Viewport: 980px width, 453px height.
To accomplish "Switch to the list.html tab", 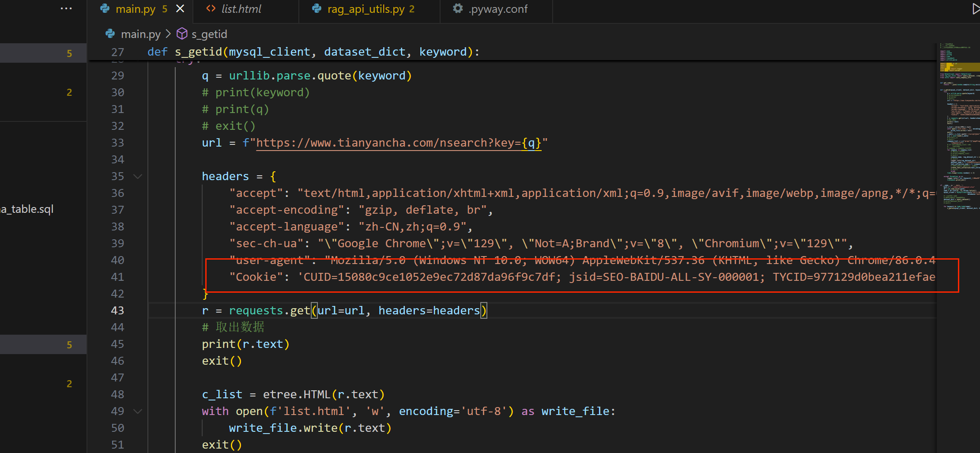I will pyautogui.click(x=241, y=9).
